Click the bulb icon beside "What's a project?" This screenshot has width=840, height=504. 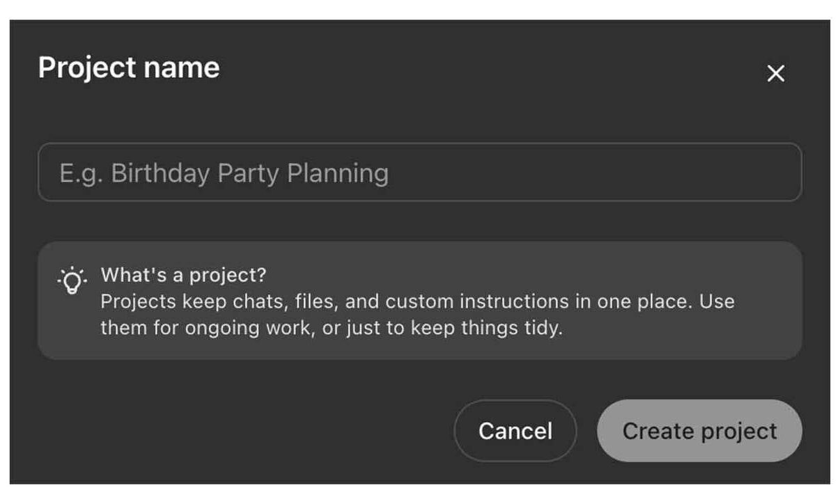pos(72,281)
